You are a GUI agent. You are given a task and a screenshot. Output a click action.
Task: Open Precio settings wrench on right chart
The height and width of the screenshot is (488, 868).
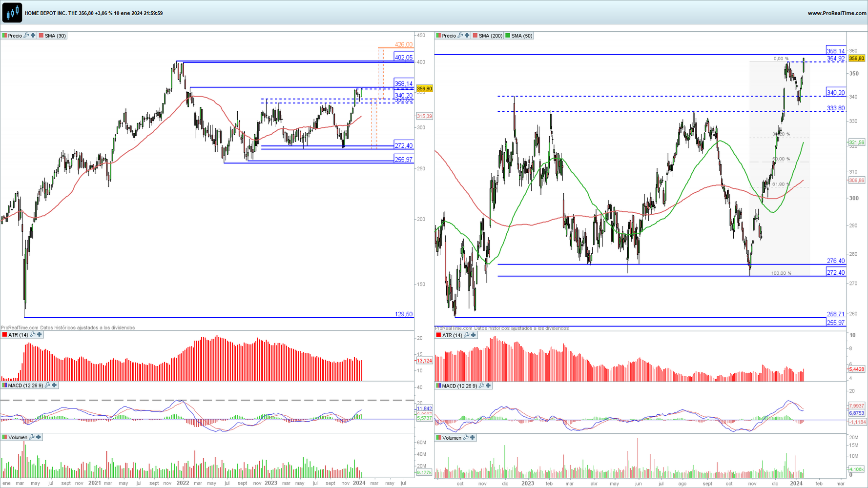coord(460,36)
